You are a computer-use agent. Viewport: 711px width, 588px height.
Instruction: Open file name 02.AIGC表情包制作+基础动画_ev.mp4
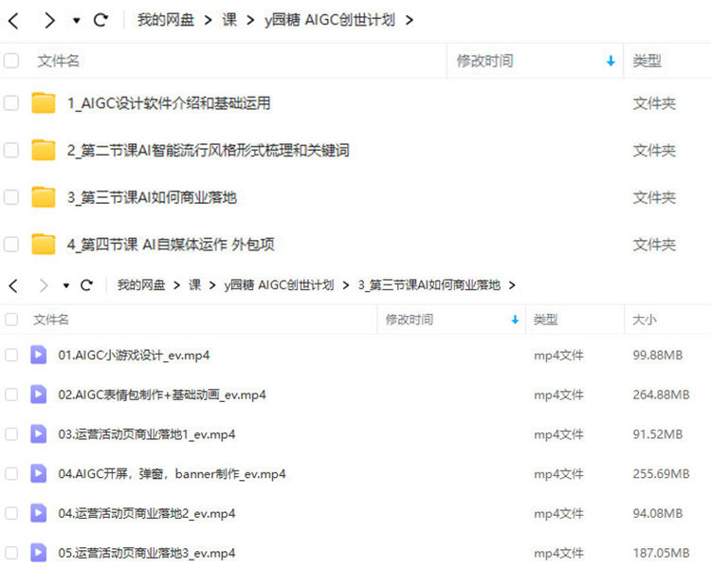(162, 395)
